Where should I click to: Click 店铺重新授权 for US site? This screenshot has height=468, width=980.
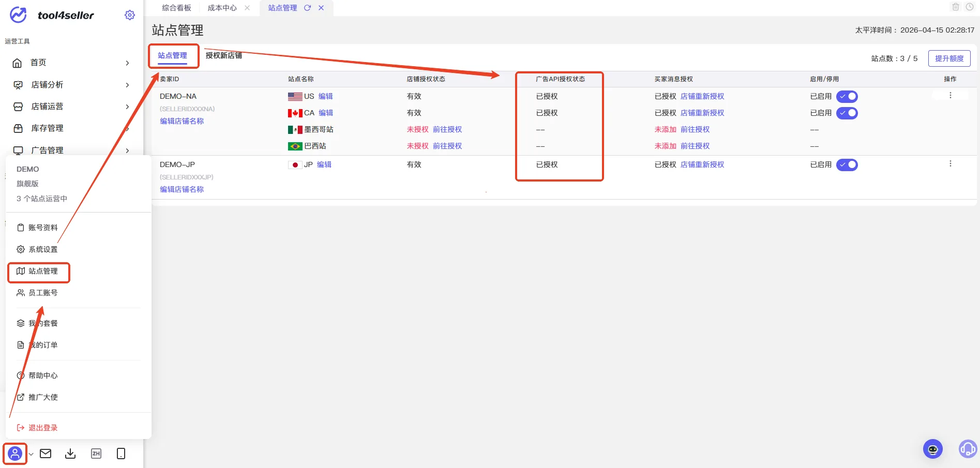tap(702, 97)
